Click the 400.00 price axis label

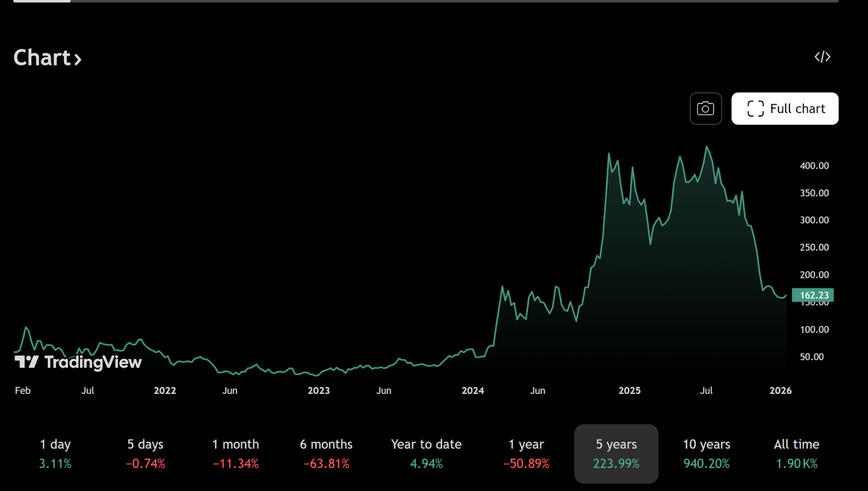coord(813,165)
